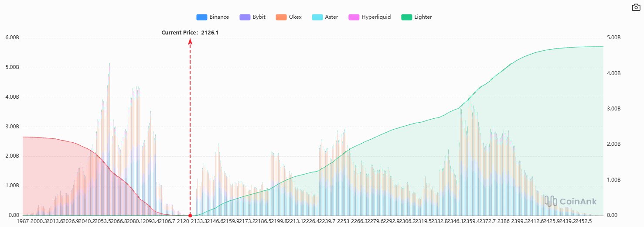Screen dimensions: 644x227
Task: Click left axis label 2.00B
Action: (x=12, y=156)
